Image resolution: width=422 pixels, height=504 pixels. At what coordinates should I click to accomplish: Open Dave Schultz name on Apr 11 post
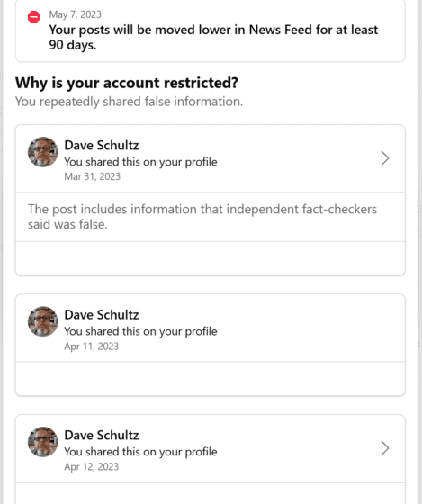pyautogui.click(x=102, y=315)
